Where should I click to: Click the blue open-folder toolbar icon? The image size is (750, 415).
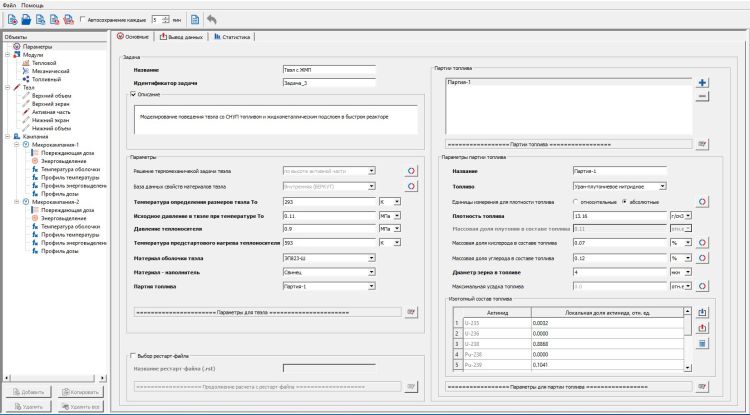coord(26,20)
